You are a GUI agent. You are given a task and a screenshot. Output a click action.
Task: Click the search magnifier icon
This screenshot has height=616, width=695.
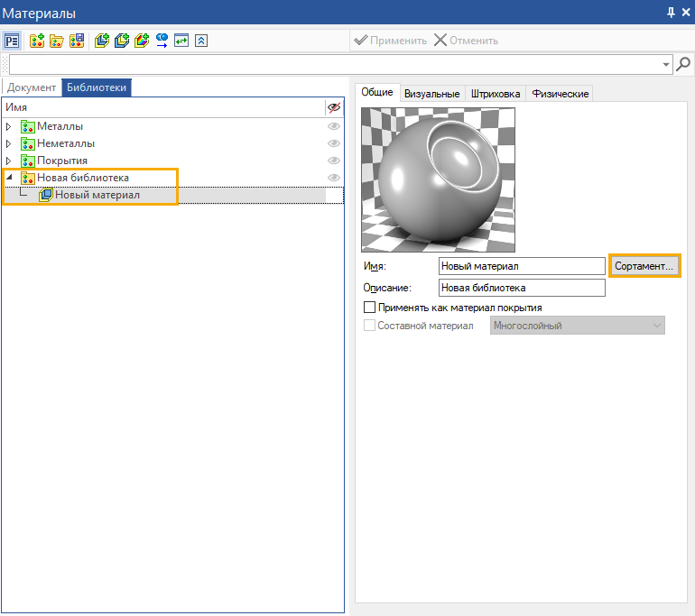point(684,64)
